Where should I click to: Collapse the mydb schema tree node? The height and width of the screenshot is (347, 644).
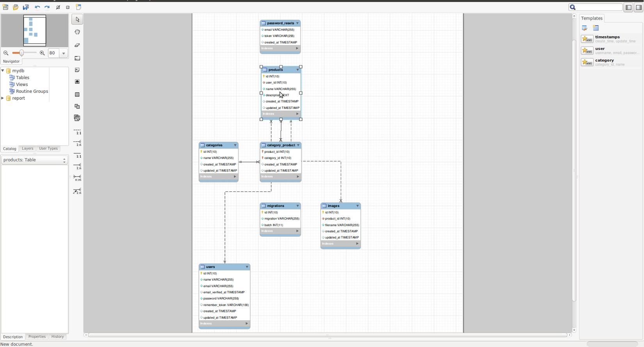(x=3, y=71)
